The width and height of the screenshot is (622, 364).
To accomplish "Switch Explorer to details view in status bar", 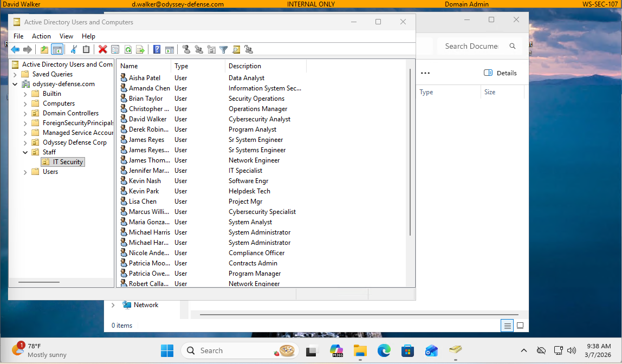I will [x=507, y=325].
